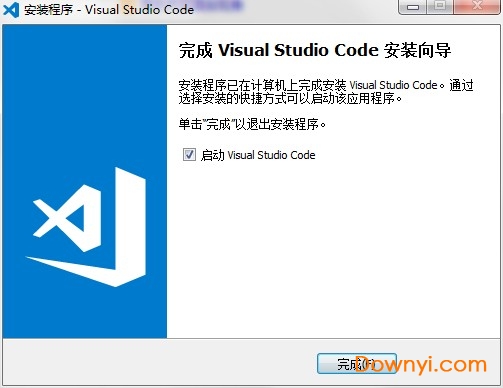Screen dimensions: 503x388
Task: Minimize the installer window
Action: click(413, 7)
